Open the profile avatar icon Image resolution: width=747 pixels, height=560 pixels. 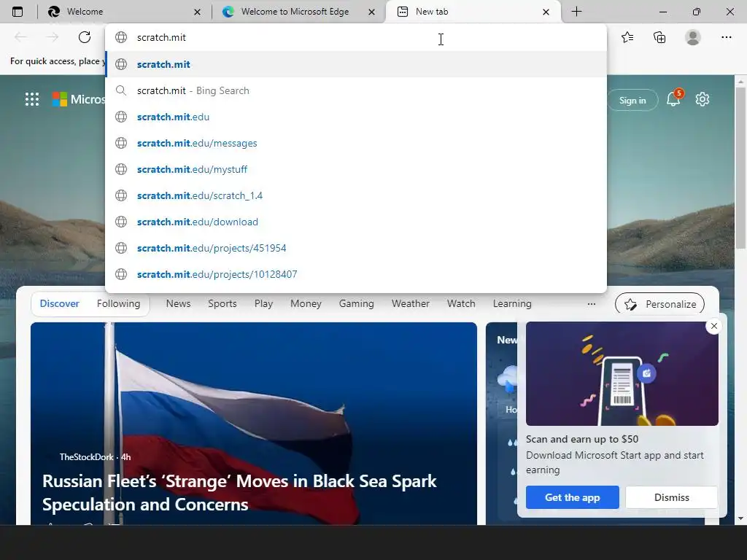pos(693,37)
